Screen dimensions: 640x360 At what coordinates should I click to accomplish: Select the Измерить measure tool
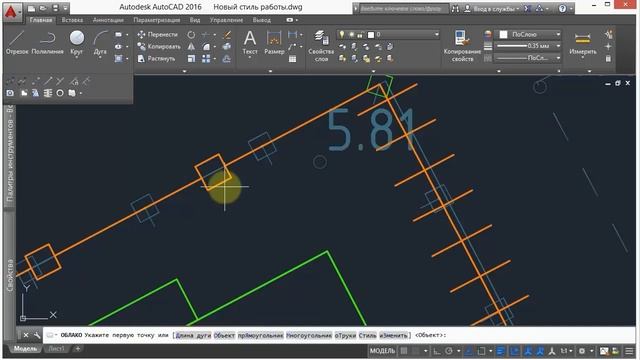(x=582, y=42)
